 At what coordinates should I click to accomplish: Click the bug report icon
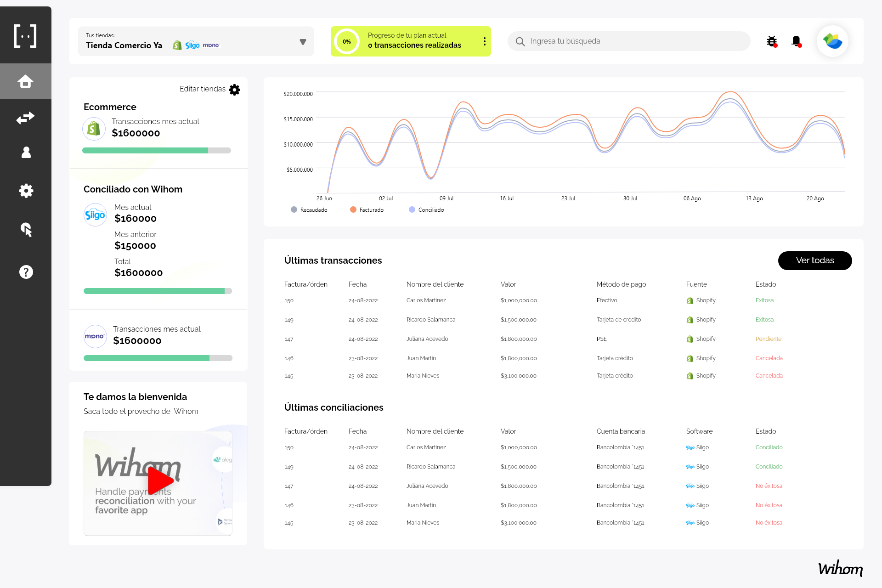click(772, 41)
